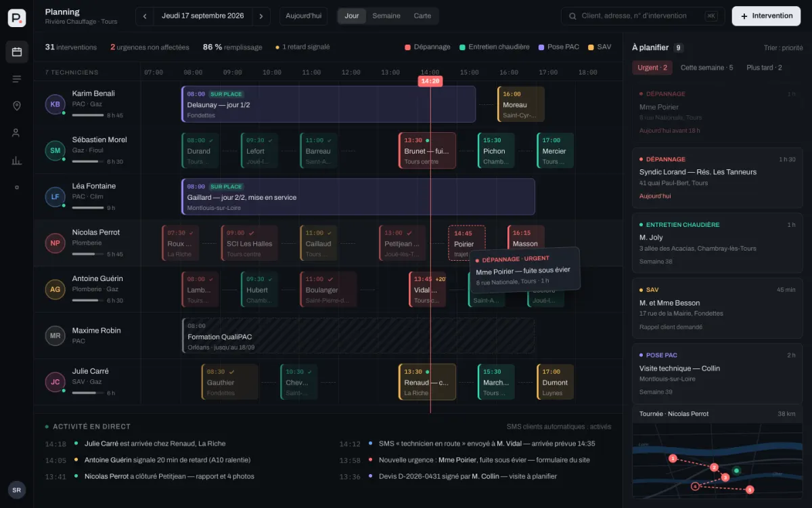
Task: Click the + Intervention button
Action: click(x=766, y=16)
